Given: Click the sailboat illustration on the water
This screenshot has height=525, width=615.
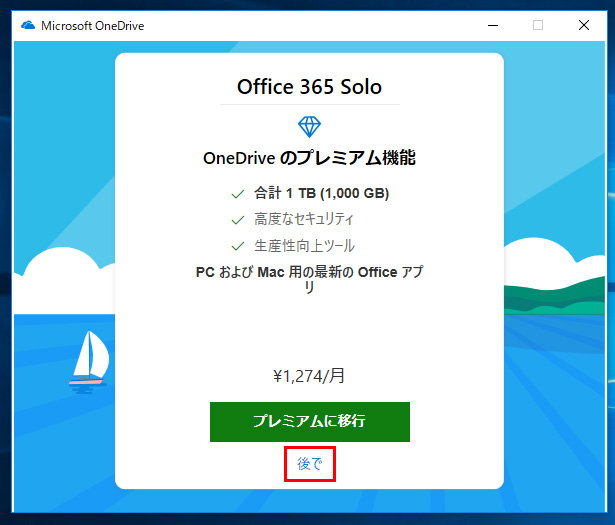Looking at the screenshot, I should pyautogui.click(x=88, y=358).
